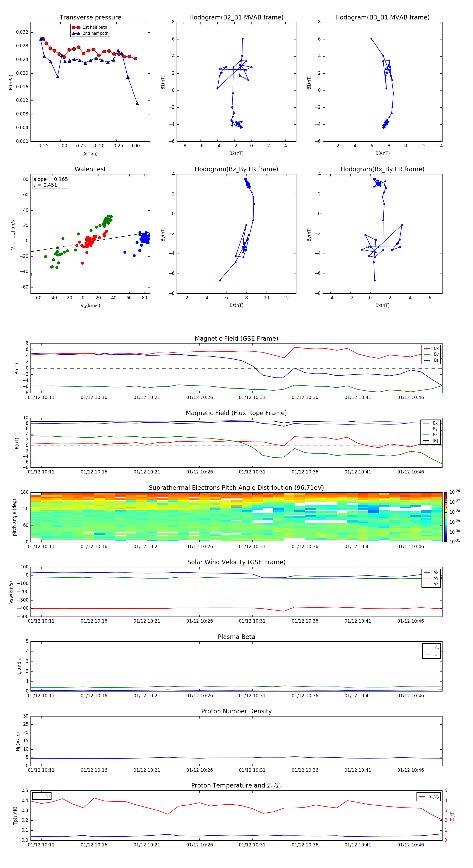Click "By'" legend entry in flux rope plot
Screen dimensions: 473x868
coord(431,429)
